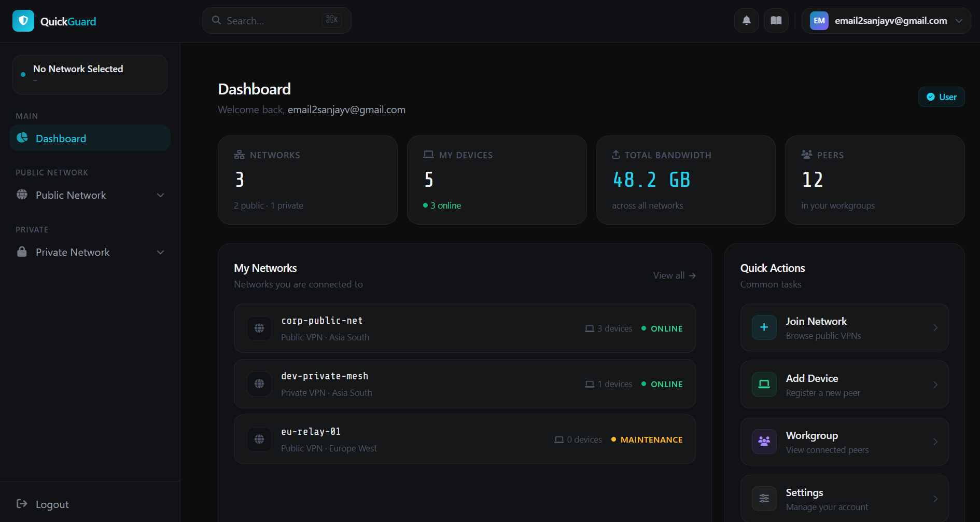
Task: Open the dev-private-mesh network row
Action: click(x=465, y=383)
